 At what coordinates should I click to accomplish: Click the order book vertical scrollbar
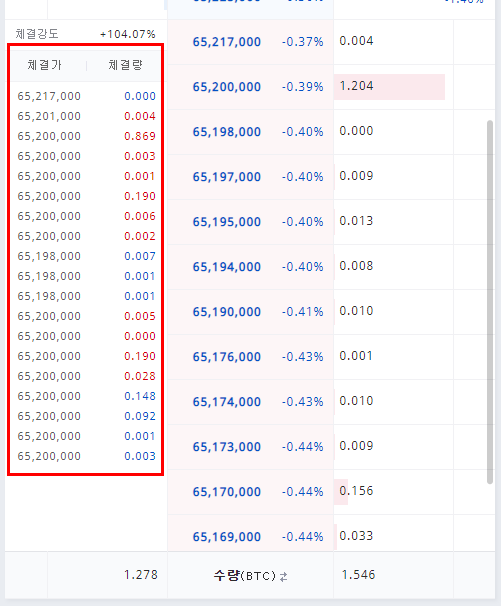tap(490, 302)
